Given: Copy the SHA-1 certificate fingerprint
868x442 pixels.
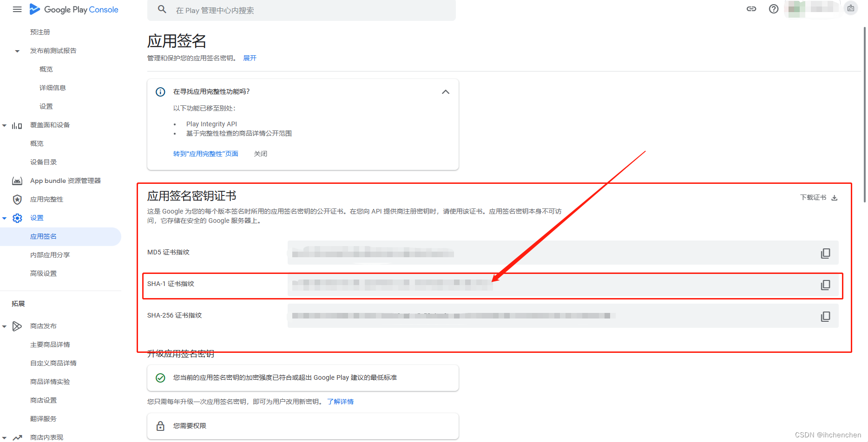Looking at the screenshot, I should 826,285.
